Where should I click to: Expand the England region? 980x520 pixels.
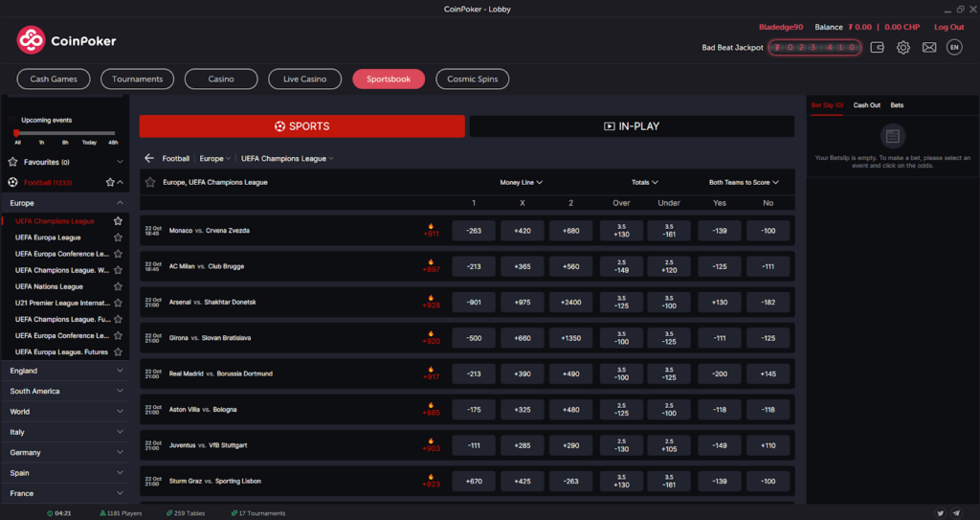point(65,371)
